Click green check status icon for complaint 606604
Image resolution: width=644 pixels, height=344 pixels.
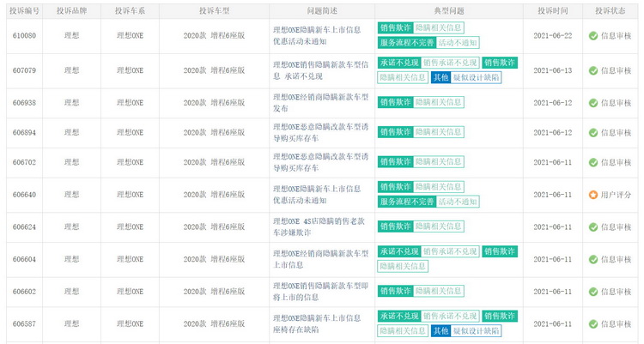coord(593,259)
